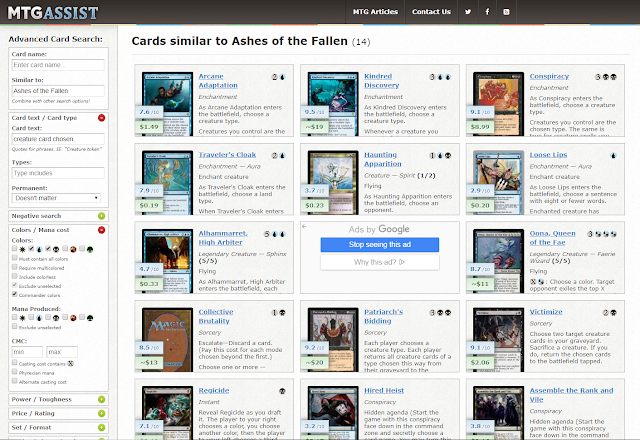
Task: Open the Patriarch's Bidding card link
Action: [383, 316]
